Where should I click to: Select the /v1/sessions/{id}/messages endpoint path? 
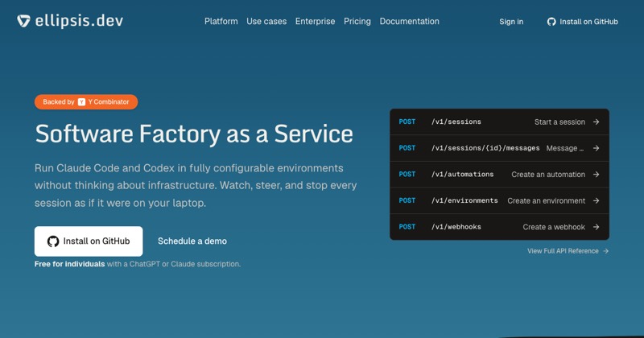485,148
